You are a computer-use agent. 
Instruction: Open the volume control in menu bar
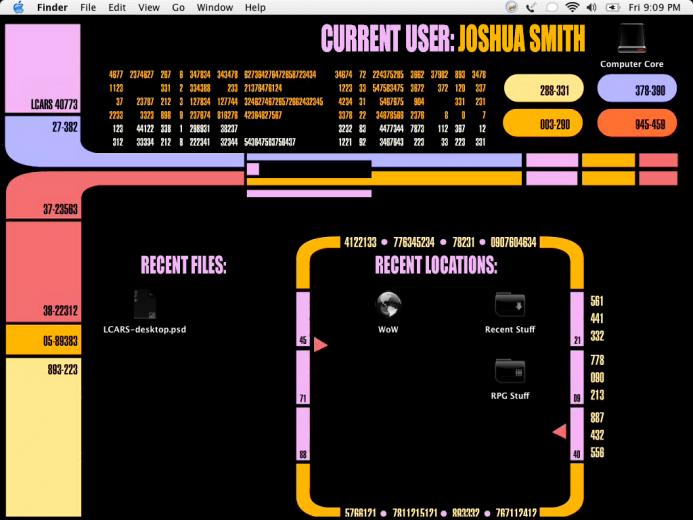(x=591, y=8)
